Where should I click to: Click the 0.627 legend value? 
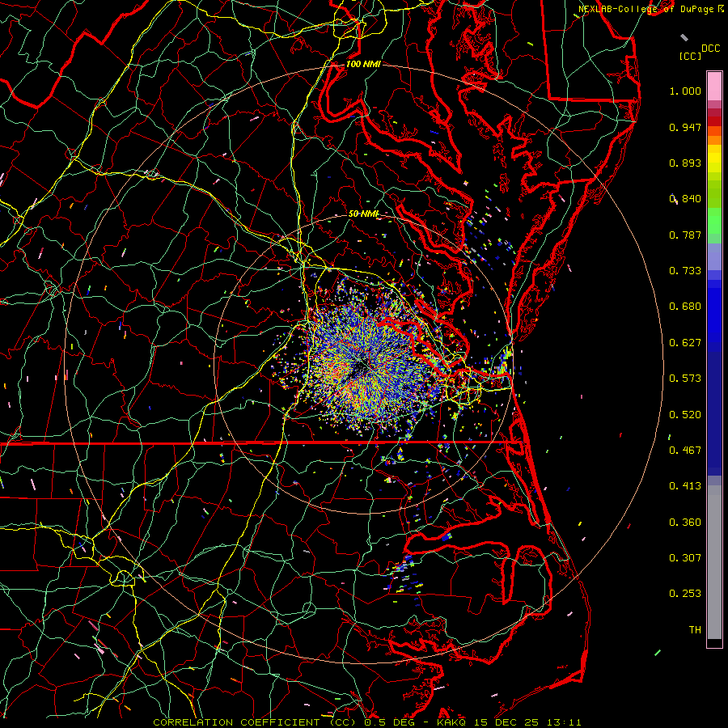(685, 343)
